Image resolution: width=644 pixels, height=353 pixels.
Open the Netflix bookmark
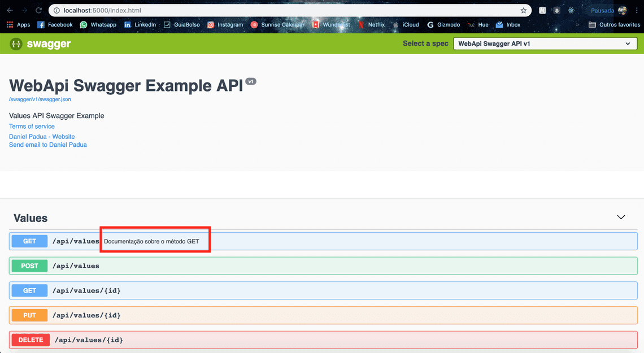(374, 24)
